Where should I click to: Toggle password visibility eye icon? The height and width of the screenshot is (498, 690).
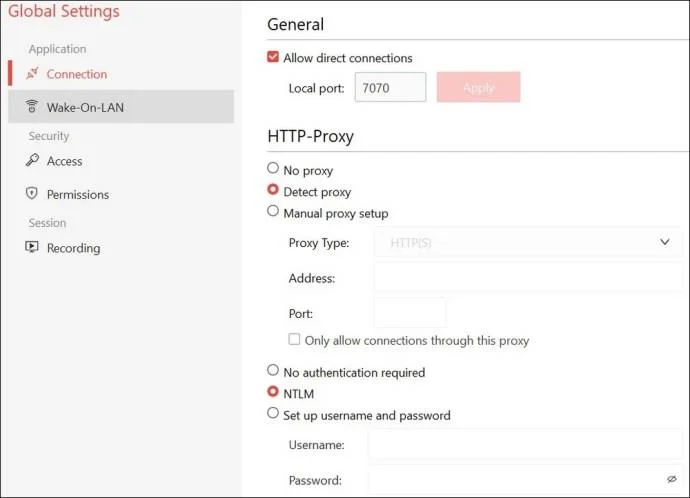click(672, 479)
